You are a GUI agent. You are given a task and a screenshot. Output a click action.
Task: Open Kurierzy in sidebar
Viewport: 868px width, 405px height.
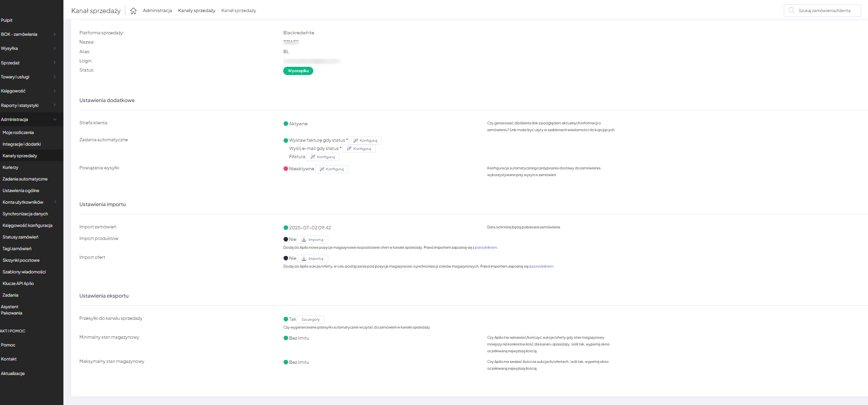pos(11,167)
